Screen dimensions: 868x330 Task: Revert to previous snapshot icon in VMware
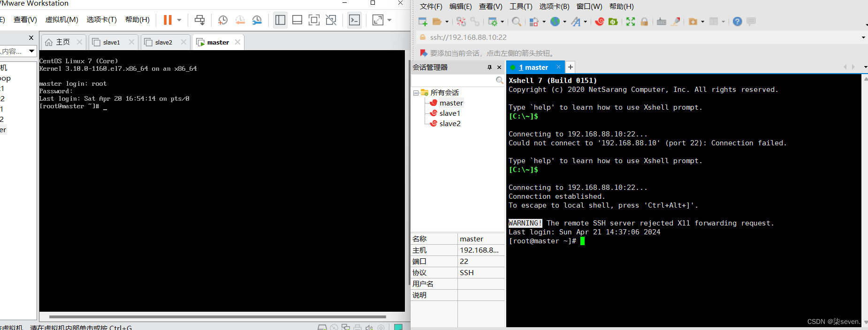coord(240,20)
